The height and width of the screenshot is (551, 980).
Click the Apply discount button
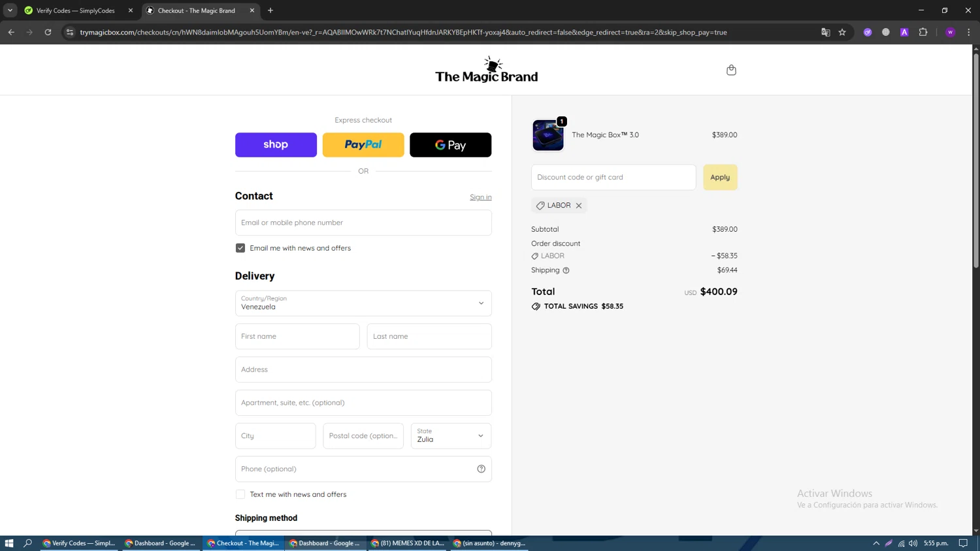click(720, 178)
